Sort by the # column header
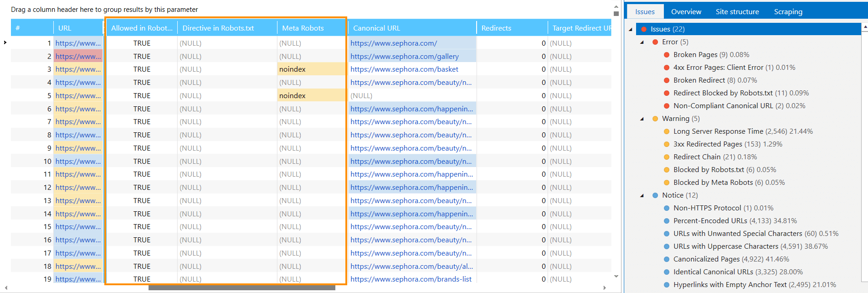 tap(32, 28)
